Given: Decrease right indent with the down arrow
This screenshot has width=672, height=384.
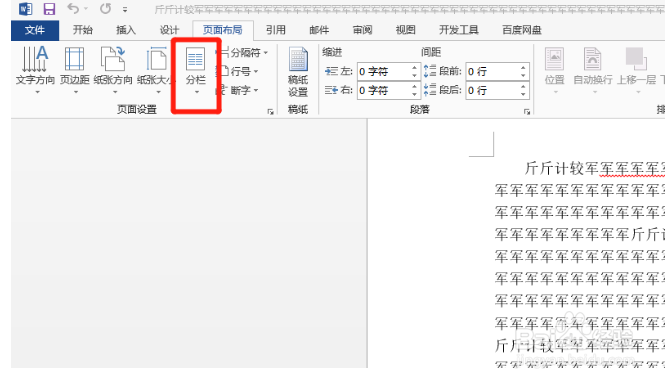Looking at the screenshot, I should [415, 94].
